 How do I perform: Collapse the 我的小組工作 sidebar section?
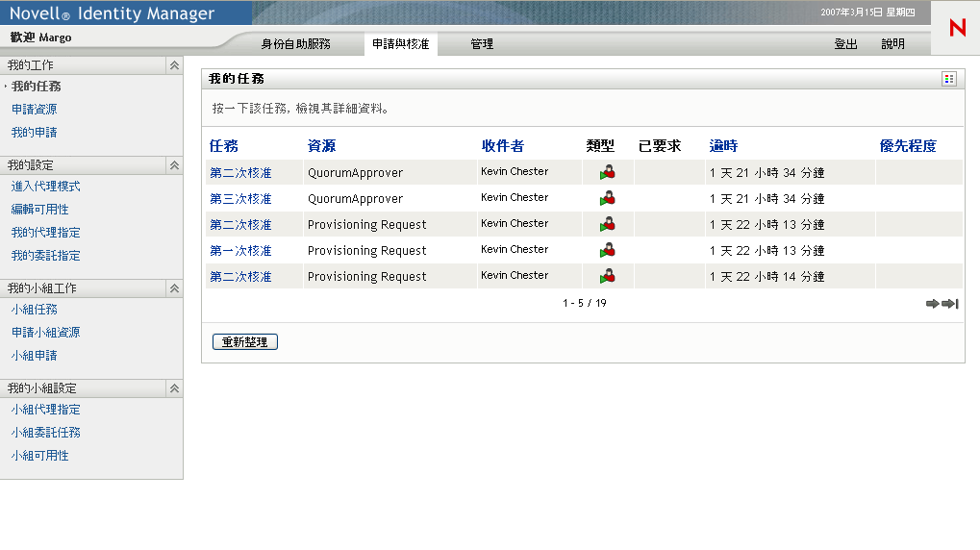click(x=174, y=288)
